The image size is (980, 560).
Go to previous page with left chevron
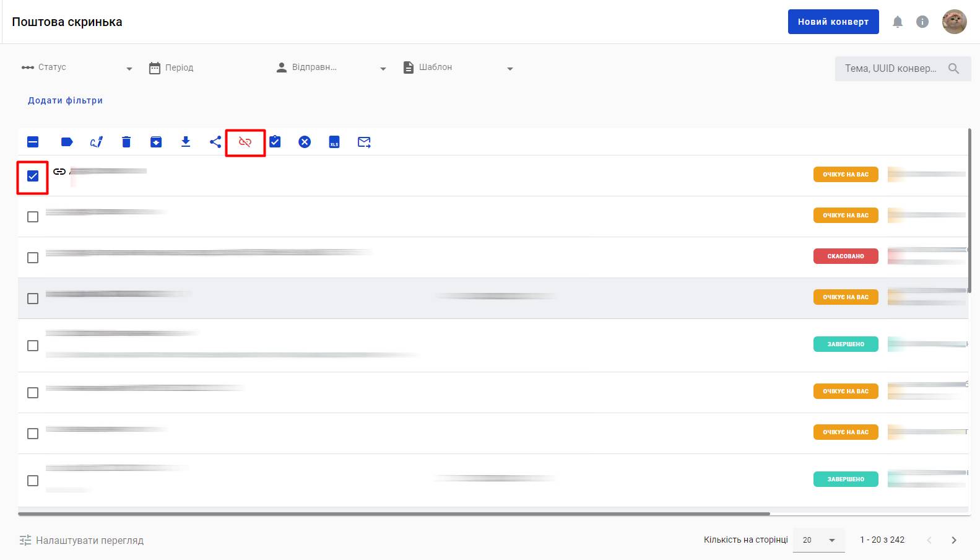[x=929, y=540]
